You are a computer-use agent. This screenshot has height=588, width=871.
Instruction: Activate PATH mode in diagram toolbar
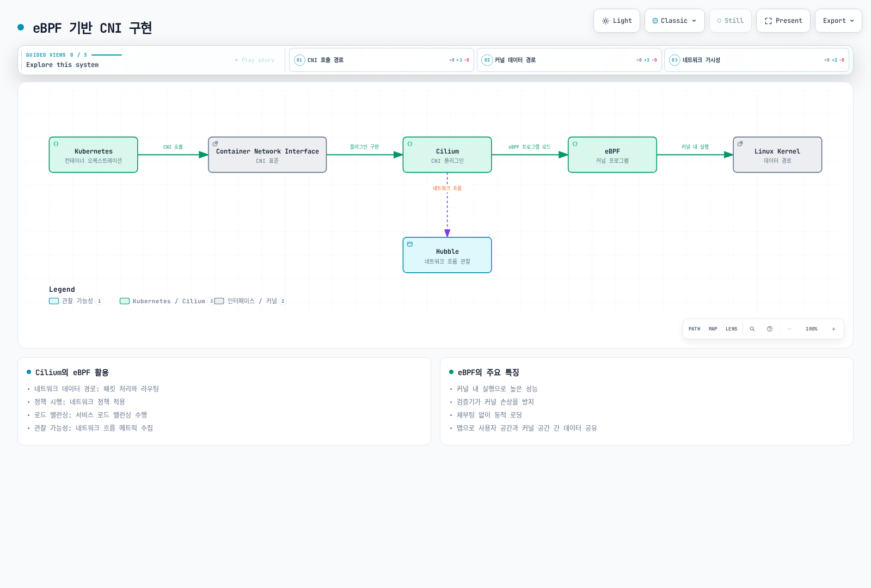(x=695, y=329)
